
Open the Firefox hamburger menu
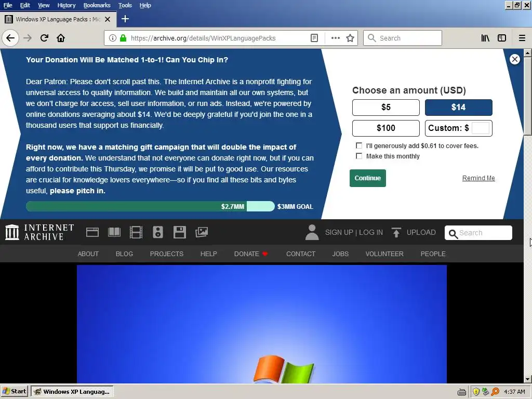pos(522,38)
